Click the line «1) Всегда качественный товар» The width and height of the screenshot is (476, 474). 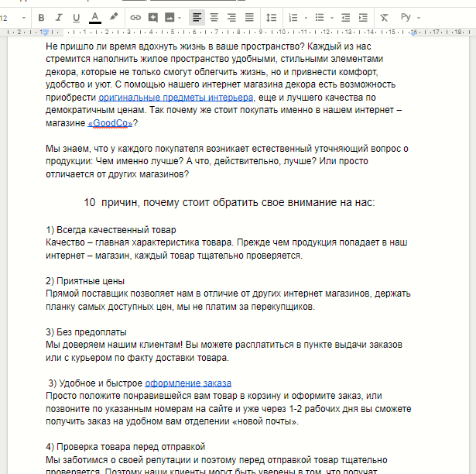click(111, 230)
